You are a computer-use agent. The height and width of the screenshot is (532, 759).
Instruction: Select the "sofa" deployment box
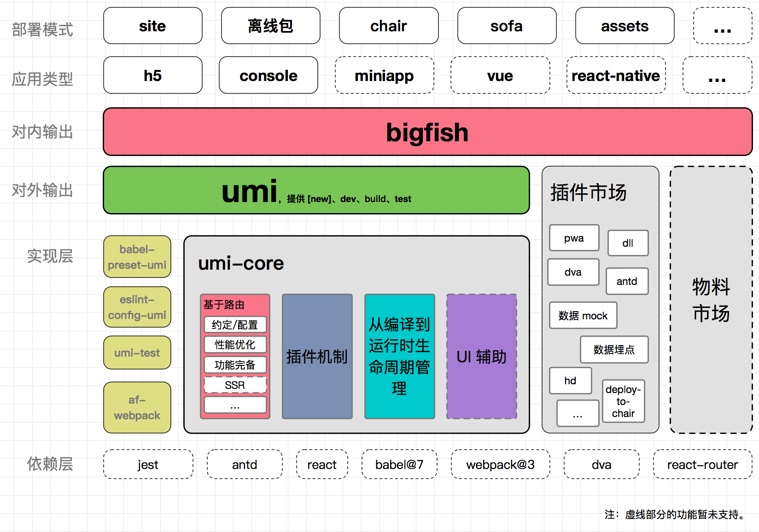coord(507,26)
